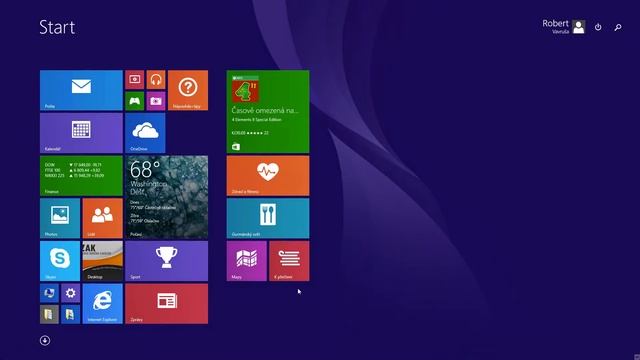The image size is (640, 360).
Task: Open the Music headphones tile
Action: click(x=156, y=80)
